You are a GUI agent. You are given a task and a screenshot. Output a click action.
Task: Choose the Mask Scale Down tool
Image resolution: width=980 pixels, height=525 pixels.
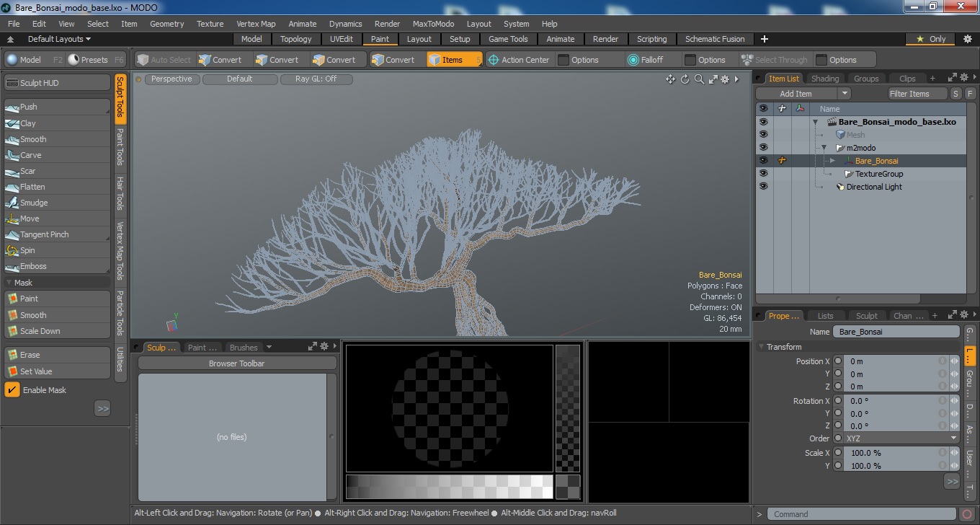tap(57, 331)
